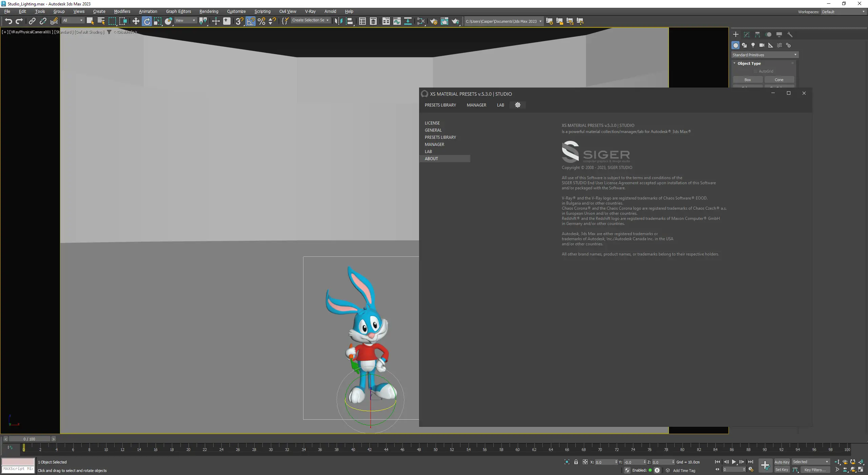The image size is (868, 475).
Task: Toggle Selection Lock padlock icon
Action: tap(576, 462)
